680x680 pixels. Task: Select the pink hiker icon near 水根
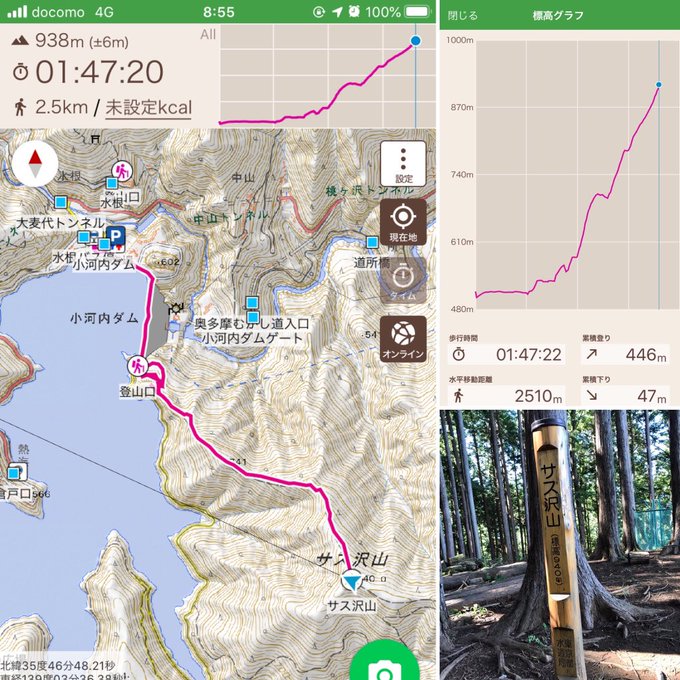[122, 171]
